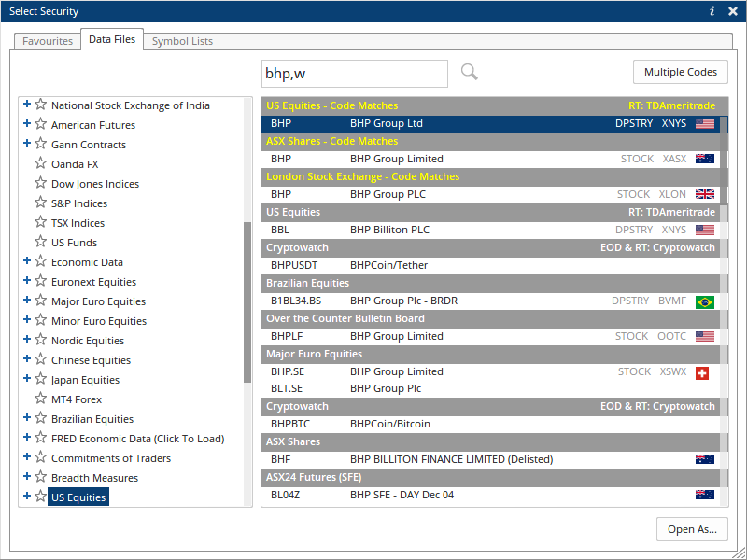Click the Australian flag on BL04Z row

point(705,496)
